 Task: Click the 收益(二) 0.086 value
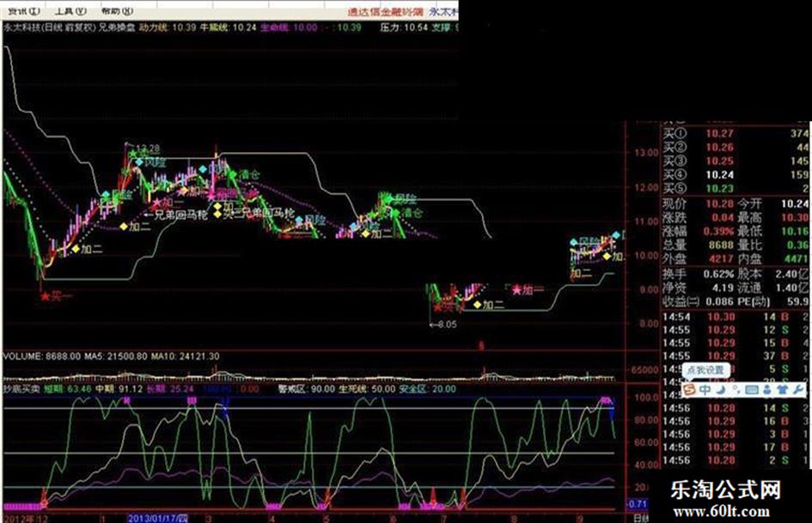tap(719, 301)
